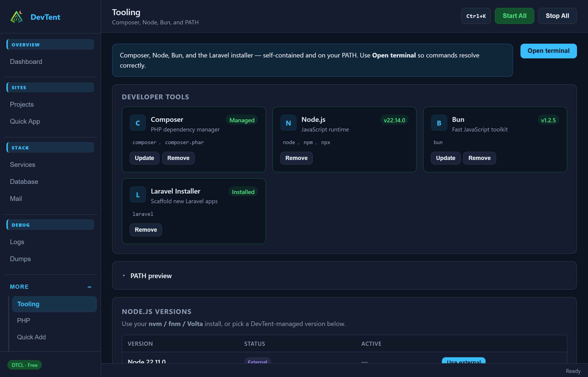Click the VERSION column header
The width and height of the screenshot is (588, 377).
(x=140, y=344)
